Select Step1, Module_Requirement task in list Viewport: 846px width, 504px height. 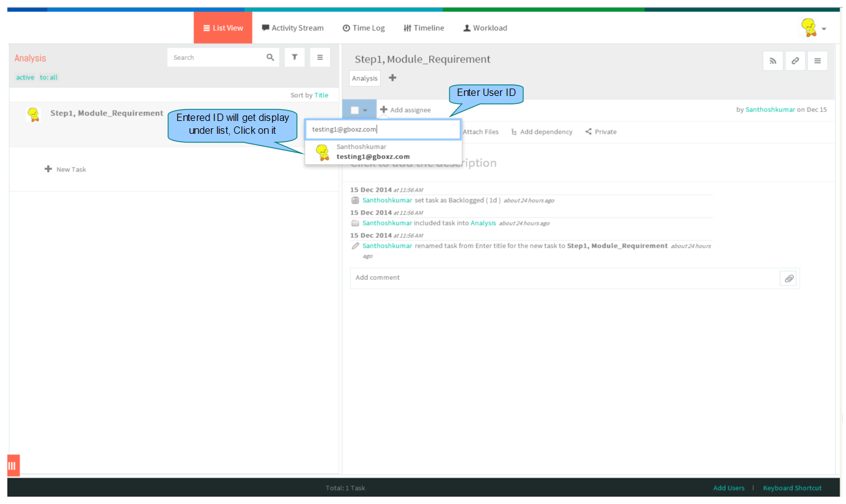click(x=107, y=113)
